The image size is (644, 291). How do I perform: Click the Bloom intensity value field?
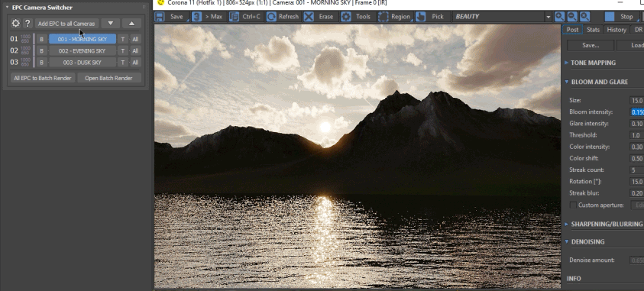(x=637, y=112)
